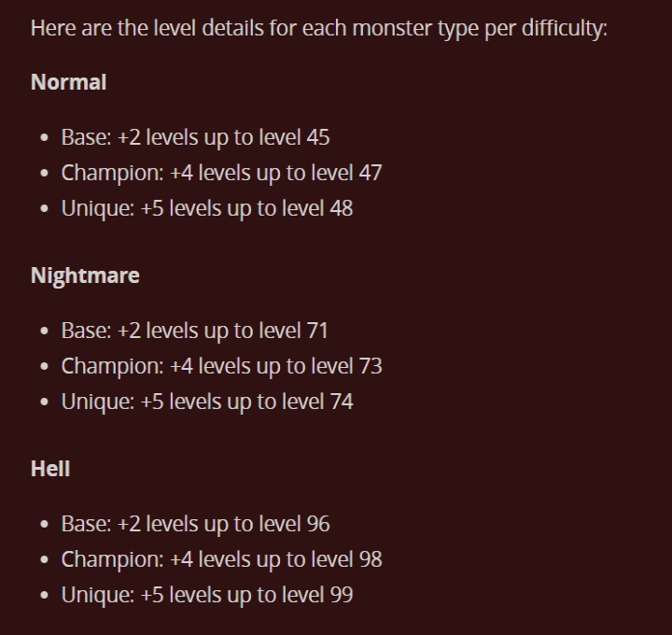Click Normal Champion level 47 line
Viewport: 672px width, 635px height.
point(221,173)
